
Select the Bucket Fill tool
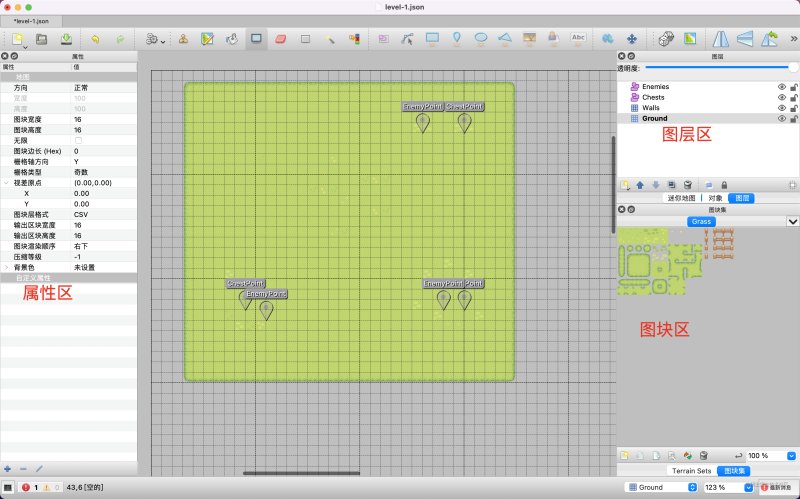[232, 39]
